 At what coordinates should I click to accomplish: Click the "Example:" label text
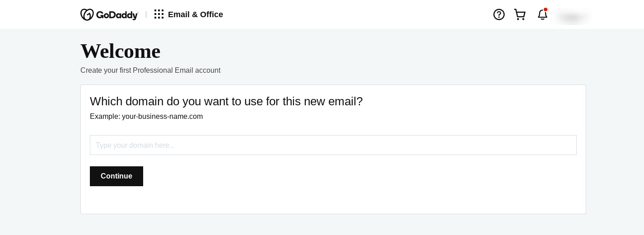105,117
